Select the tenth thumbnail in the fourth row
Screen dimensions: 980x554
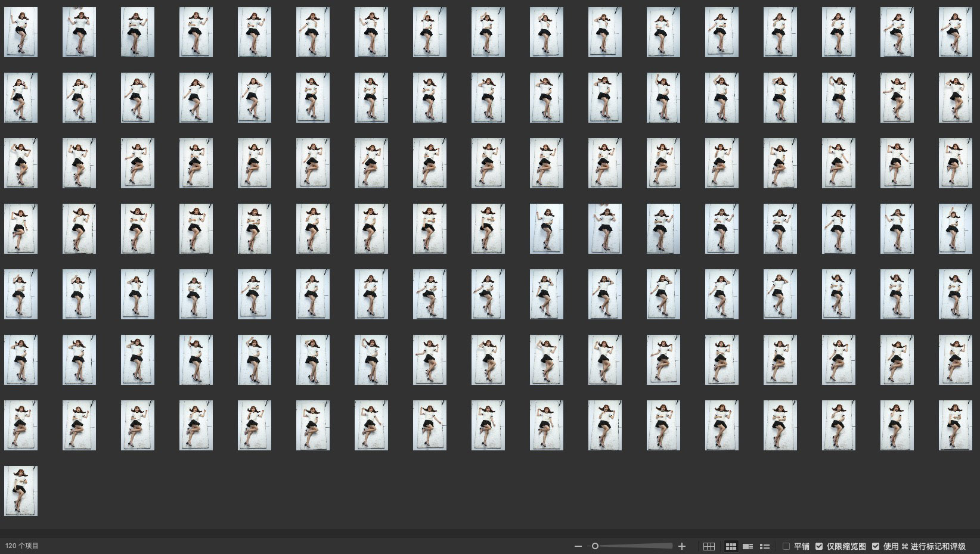click(546, 229)
